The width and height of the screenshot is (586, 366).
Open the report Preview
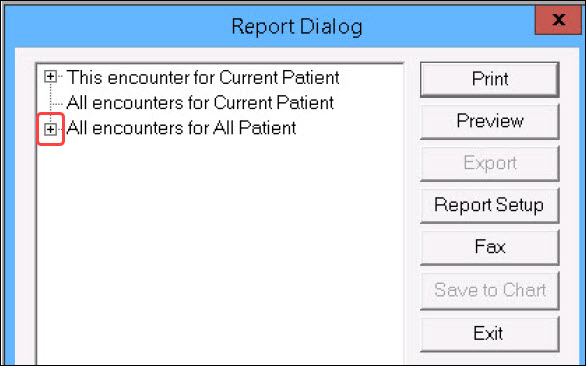click(490, 121)
